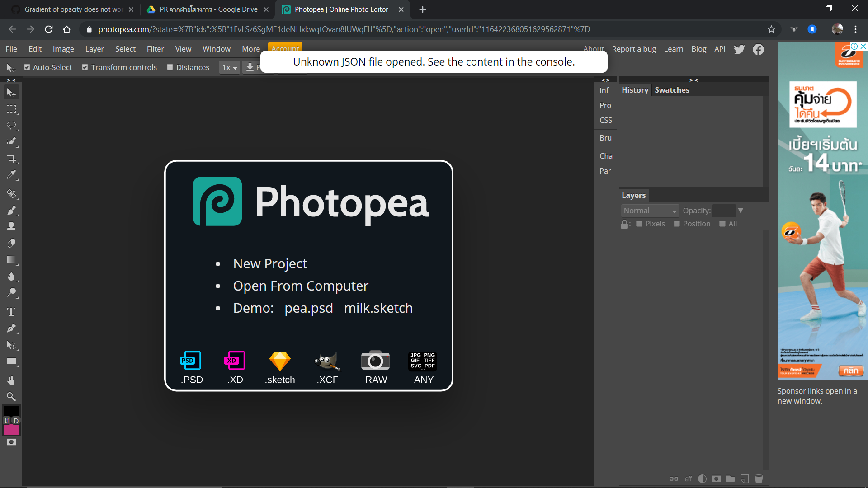Click New Project link
The image size is (868, 488).
(x=270, y=263)
